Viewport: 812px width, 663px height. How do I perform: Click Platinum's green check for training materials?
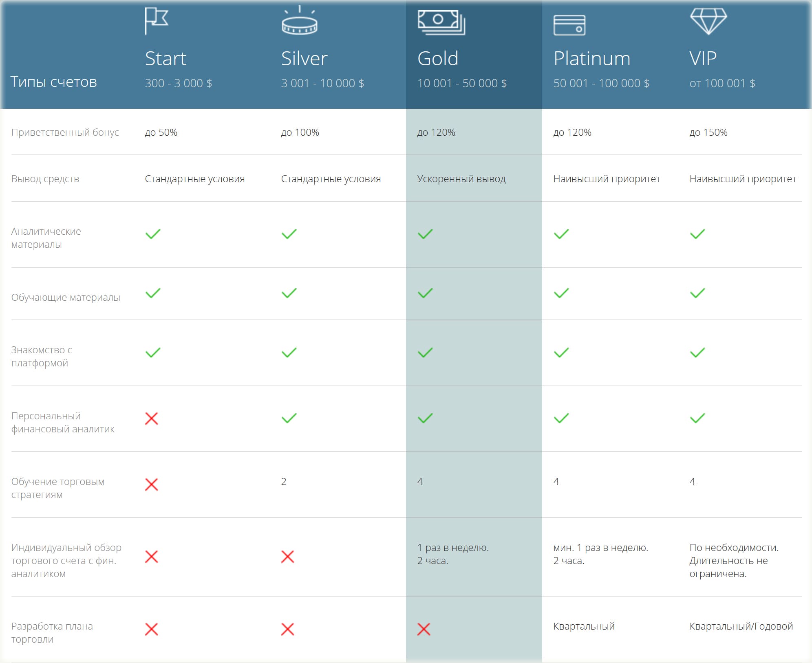[x=561, y=293]
